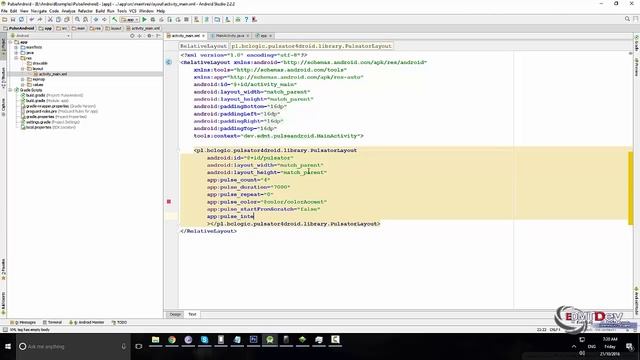Open the Messages tool window
The image size is (640, 360).
pyautogui.click(x=23, y=322)
